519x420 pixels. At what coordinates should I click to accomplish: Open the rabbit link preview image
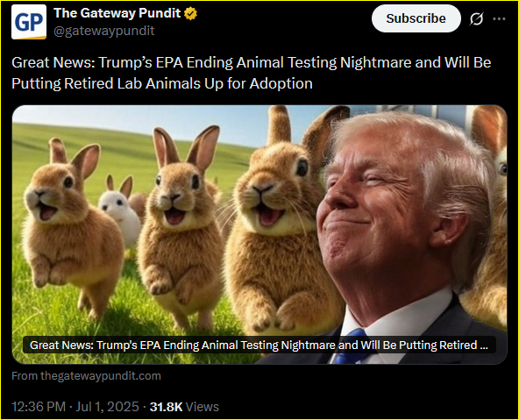click(x=259, y=235)
